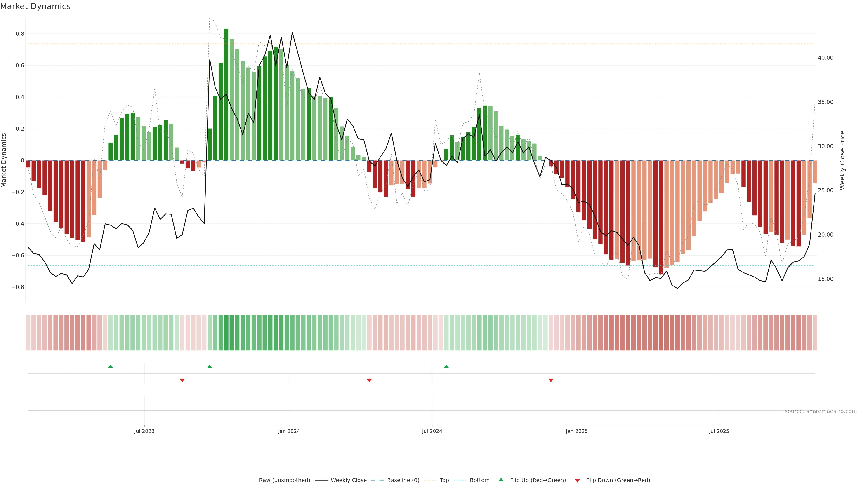Click the green triangle icon in legend
868x488 pixels.
501,480
